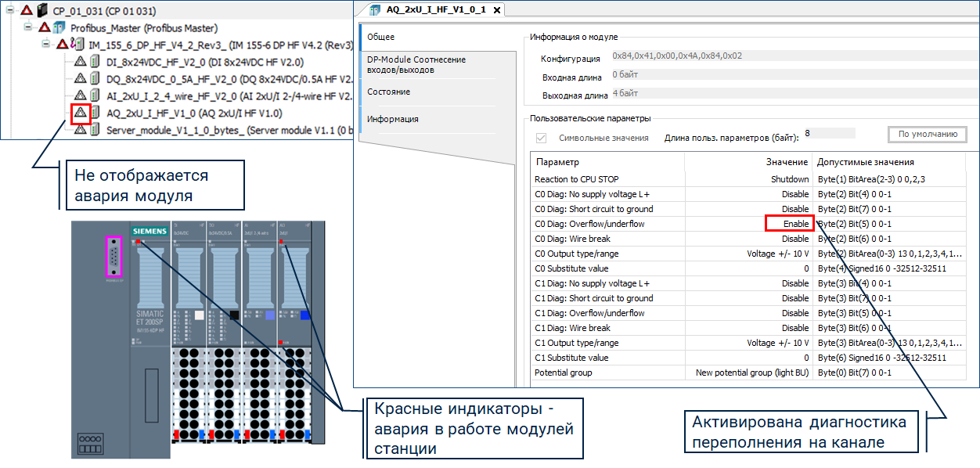The image size is (980, 468).
Task: Close the AQ_2xU_I_HF_V1_0_1 editor tab
Action: pyautogui.click(x=495, y=10)
